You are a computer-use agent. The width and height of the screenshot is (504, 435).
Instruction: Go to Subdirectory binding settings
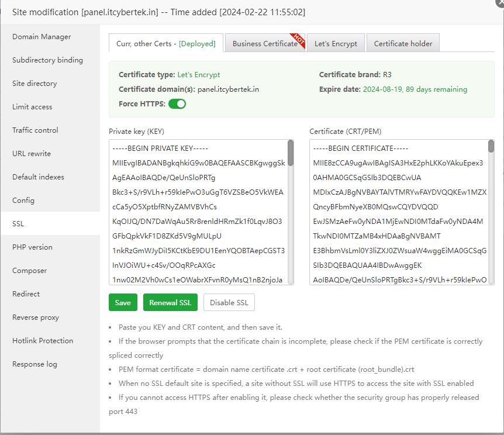coord(47,60)
